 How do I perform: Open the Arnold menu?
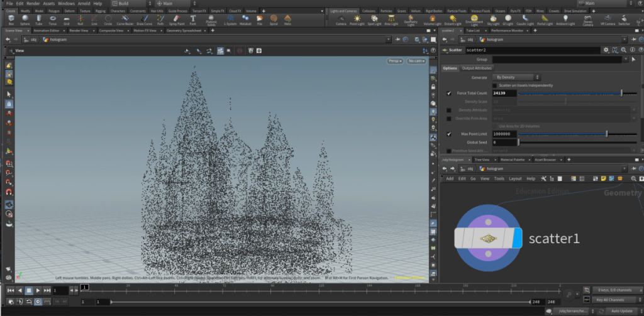click(84, 3)
